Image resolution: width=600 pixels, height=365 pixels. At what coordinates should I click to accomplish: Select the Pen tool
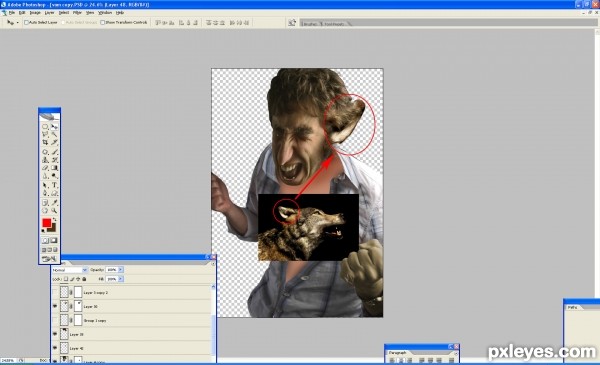45,194
